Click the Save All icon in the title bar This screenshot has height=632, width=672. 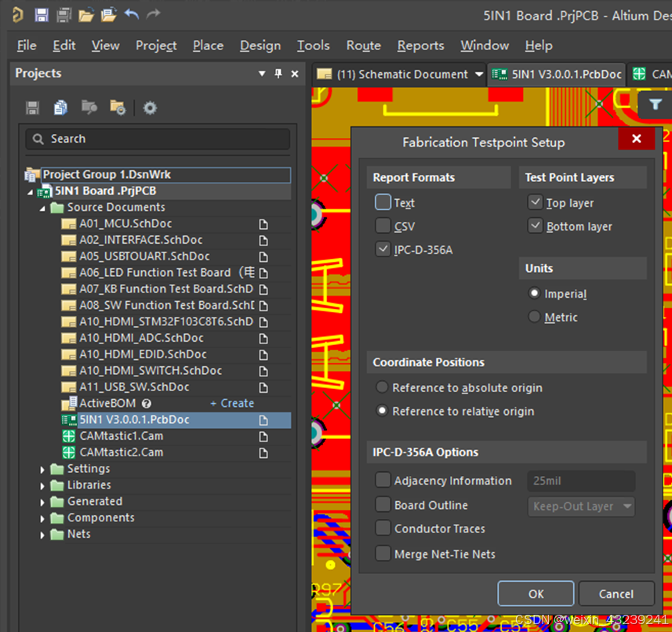64,15
